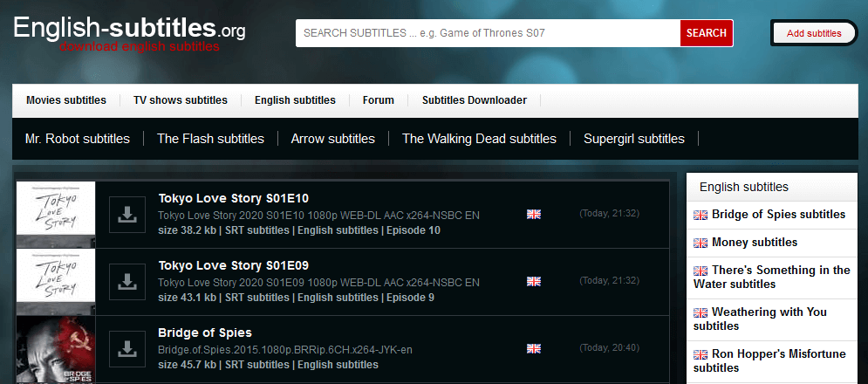
Task: Click '(Today, 20:40)' timestamp
Action: pos(610,348)
